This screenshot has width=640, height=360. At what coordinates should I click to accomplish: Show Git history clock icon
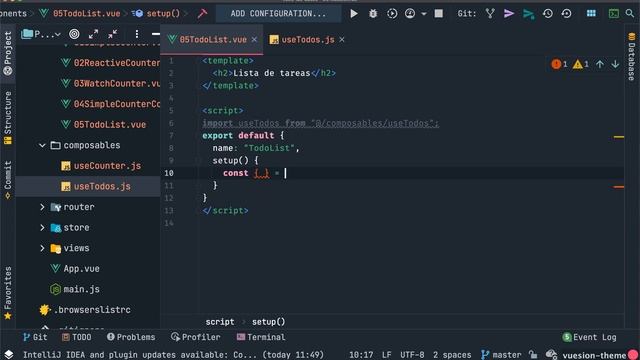[548, 13]
